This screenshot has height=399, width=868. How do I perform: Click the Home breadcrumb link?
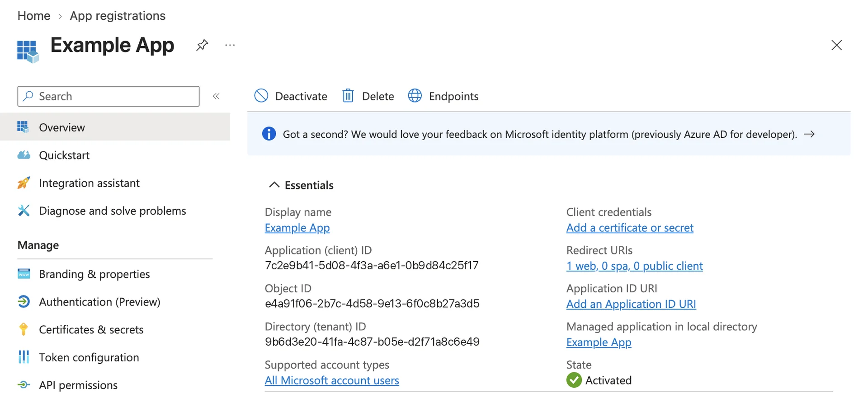(x=34, y=16)
